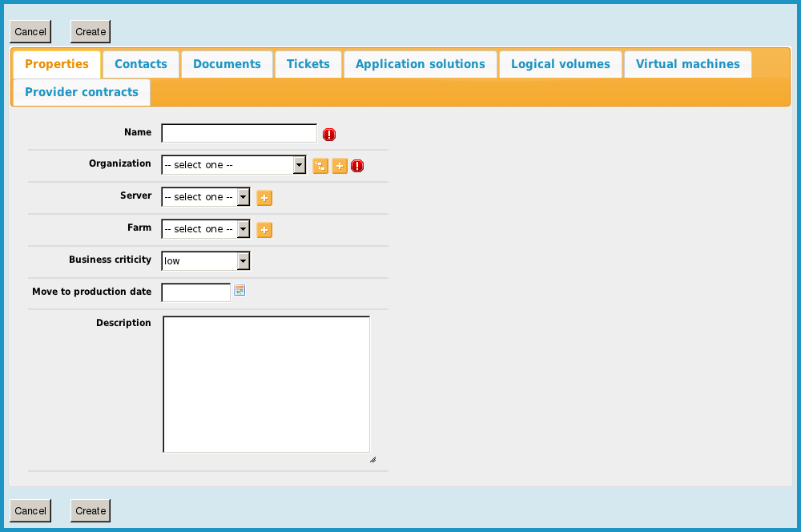Click the red warning icon beside Name
This screenshot has width=801, height=532.
329,135
